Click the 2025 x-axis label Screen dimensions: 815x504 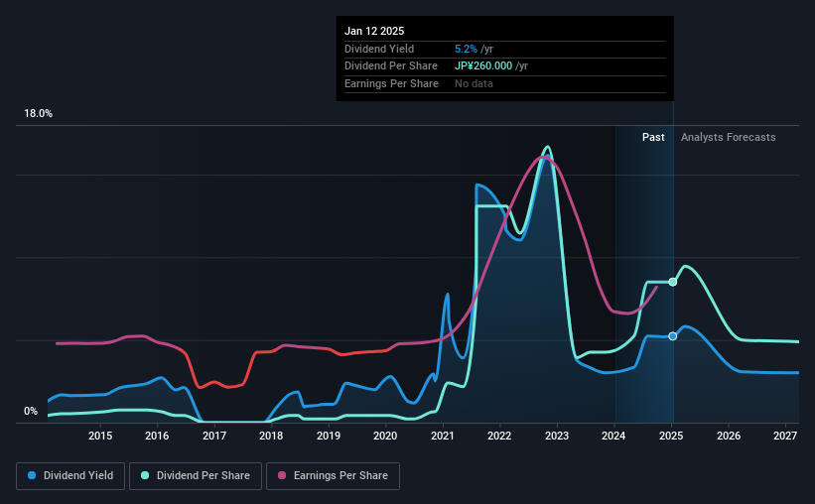click(671, 436)
